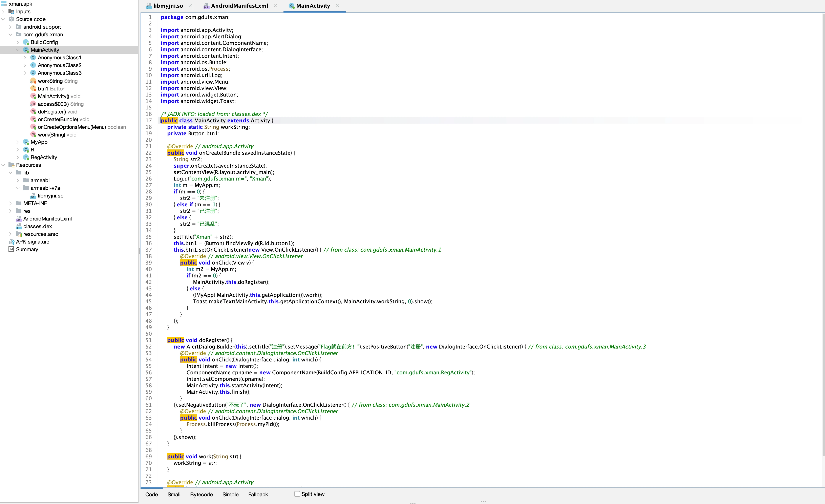The width and height of the screenshot is (825, 504).
Task: Click the AnonymousClass1 class icon
Action: pos(33,58)
